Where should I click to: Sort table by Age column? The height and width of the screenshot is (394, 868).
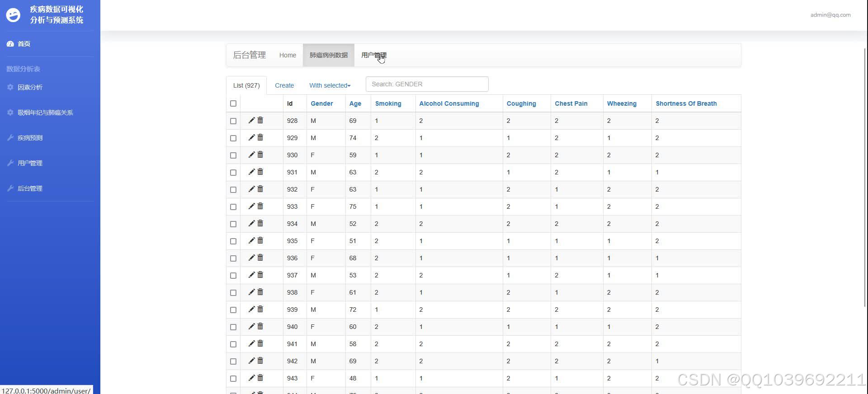pyautogui.click(x=355, y=103)
